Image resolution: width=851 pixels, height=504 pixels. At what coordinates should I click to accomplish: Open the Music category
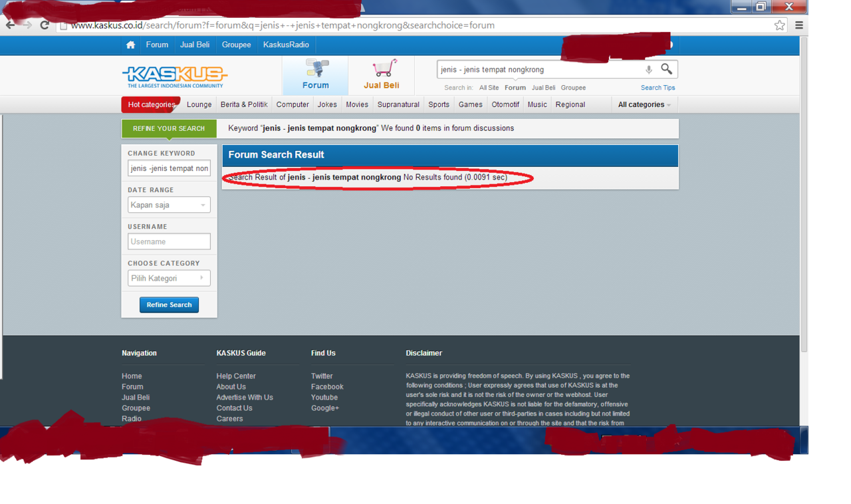click(537, 104)
